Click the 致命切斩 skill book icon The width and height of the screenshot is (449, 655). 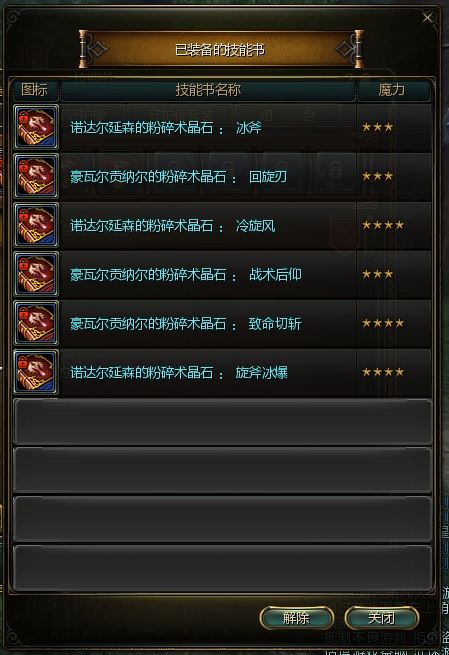[x=36, y=323]
